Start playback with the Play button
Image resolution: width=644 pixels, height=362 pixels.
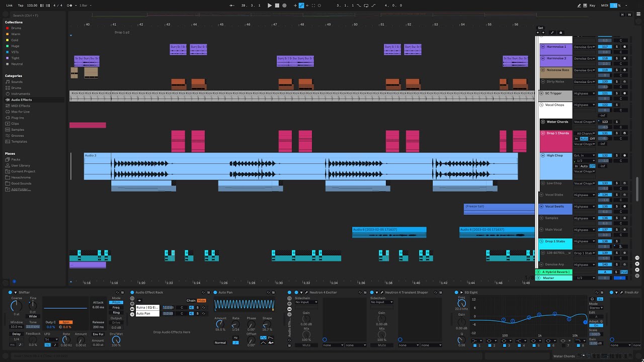[270, 6]
